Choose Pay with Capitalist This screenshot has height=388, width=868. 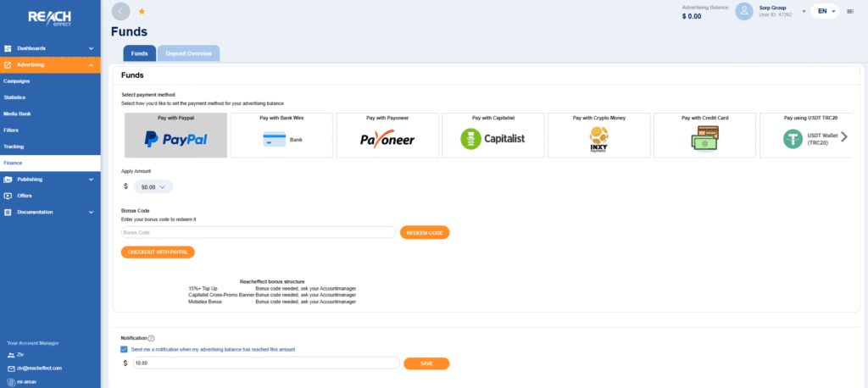(x=493, y=136)
